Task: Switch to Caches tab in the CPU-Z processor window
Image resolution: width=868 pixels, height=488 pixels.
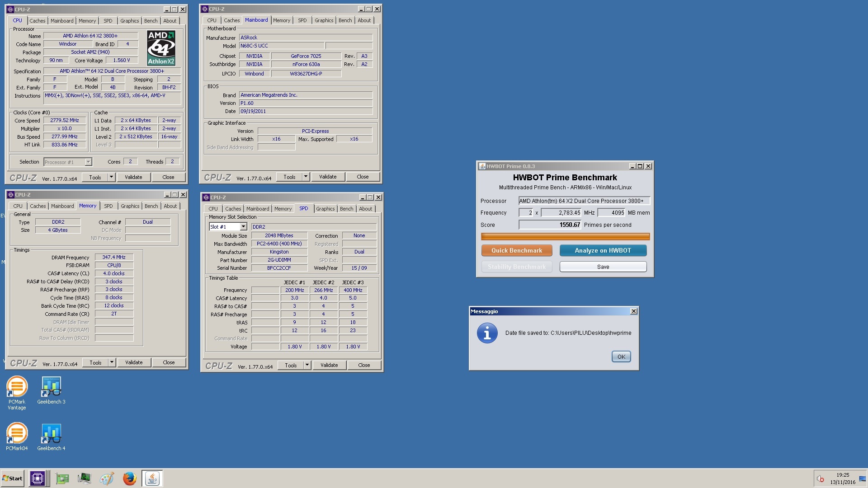Action: [x=38, y=21]
